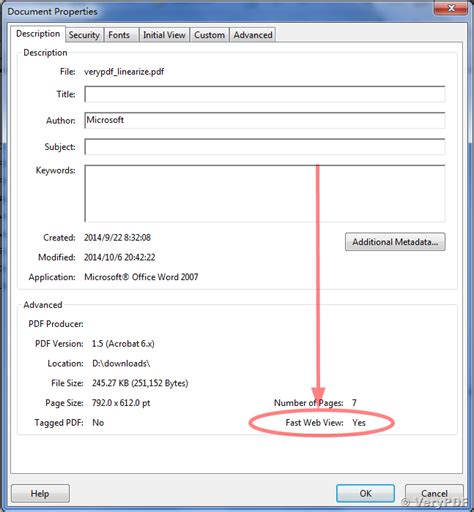
Task: Click the Modified date 2014/10/6 20:42:22
Action: tap(120, 257)
